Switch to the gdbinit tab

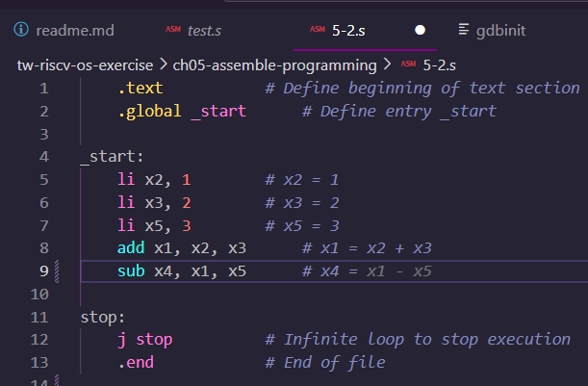point(500,30)
